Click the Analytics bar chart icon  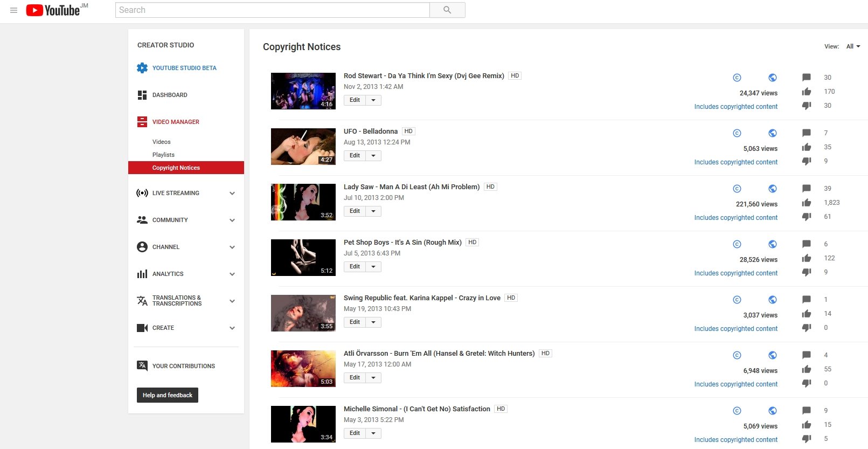(x=142, y=274)
